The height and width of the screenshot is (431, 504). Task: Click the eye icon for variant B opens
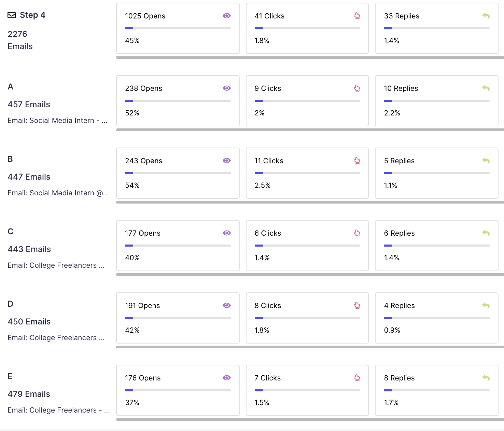[x=226, y=161]
